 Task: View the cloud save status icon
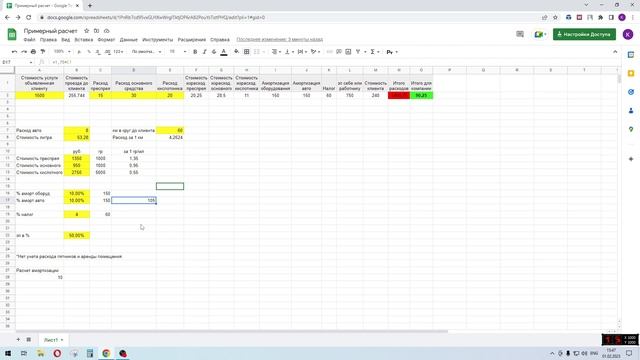pyautogui.click(x=107, y=31)
